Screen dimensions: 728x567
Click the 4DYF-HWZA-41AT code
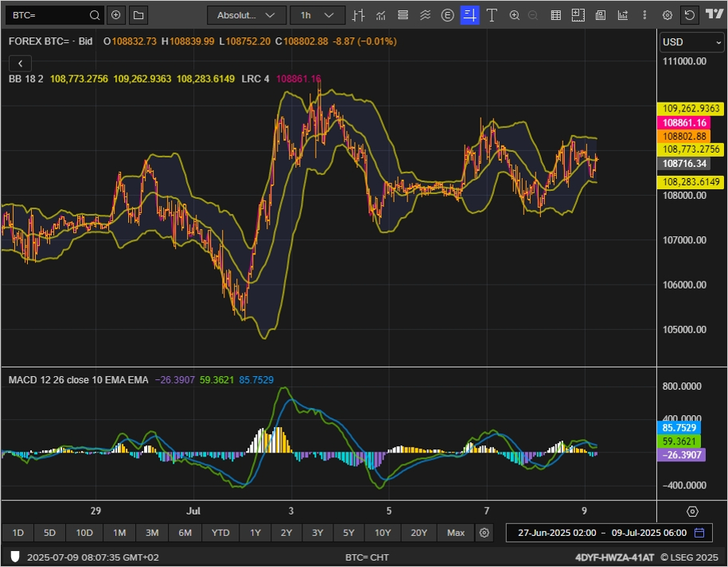[x=614, y=557]
